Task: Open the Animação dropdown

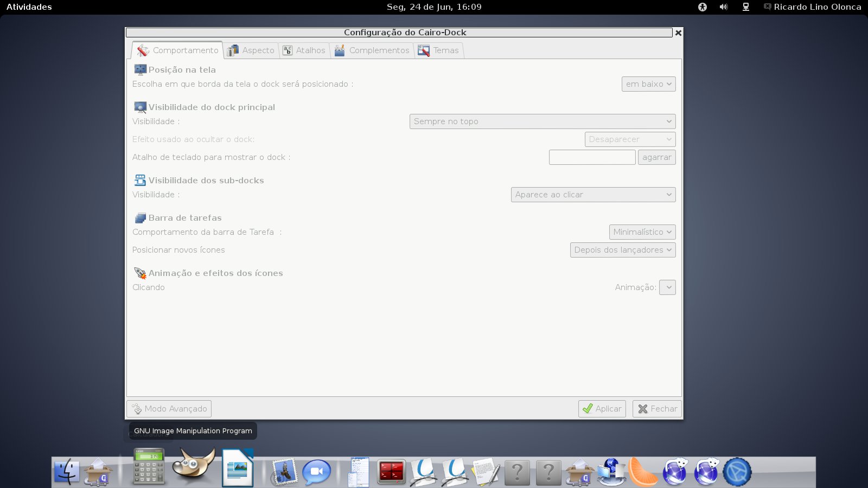Action: click(x=667, y=287)
